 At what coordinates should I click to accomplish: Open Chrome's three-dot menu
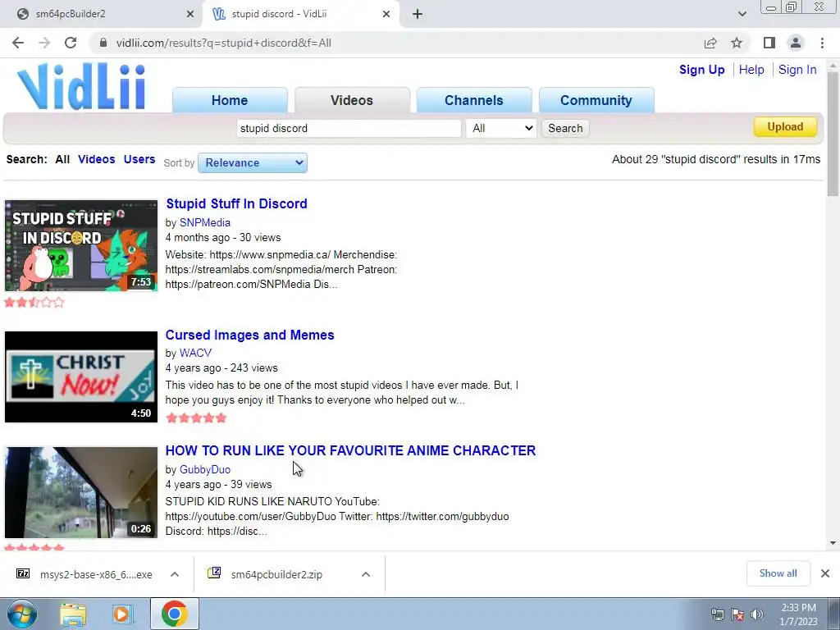(x=822, y=43)
